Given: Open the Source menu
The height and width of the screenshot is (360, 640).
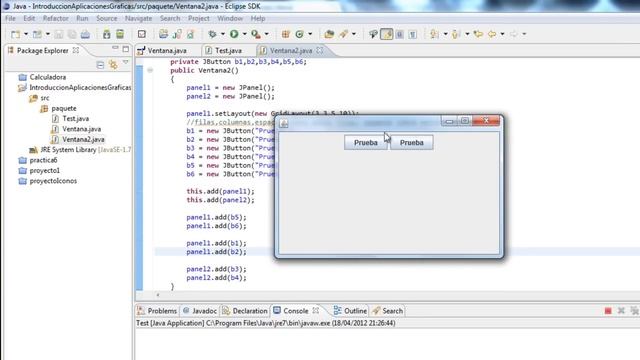Looking at the screenshot, I should 107,18.
